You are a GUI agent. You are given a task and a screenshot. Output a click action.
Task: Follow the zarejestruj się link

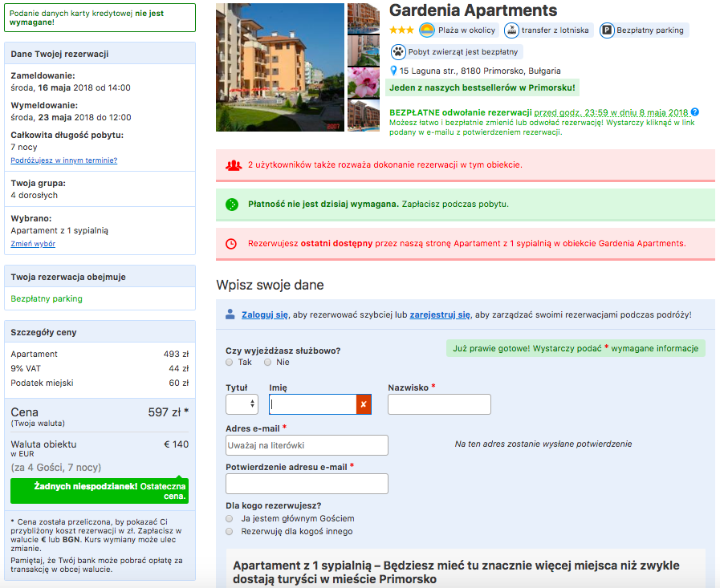click(x=440, y=315)
